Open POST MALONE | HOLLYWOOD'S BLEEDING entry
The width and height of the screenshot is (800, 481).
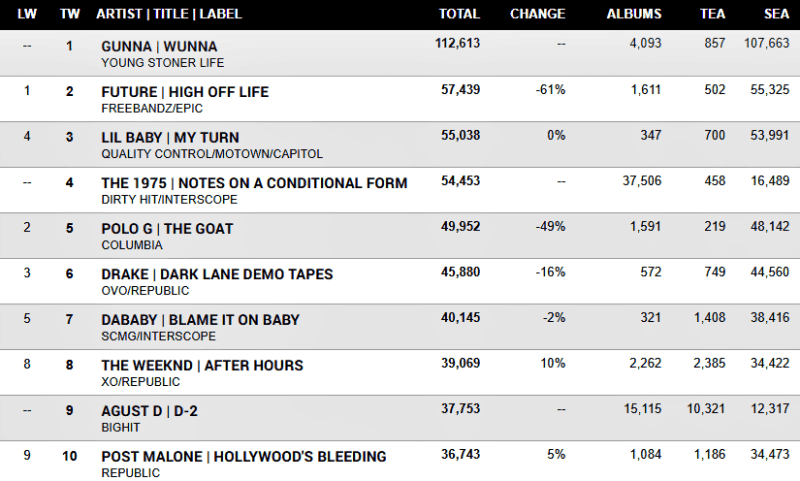(x=243, y=456)
